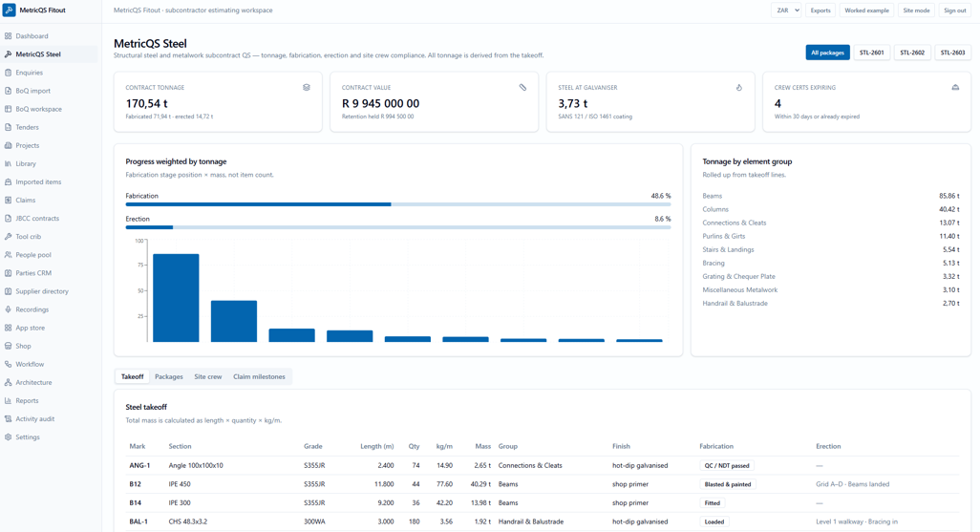Click the tag icon on Contract Value card
This screenshot has height=532, width=980.
[x=522, y=88]
